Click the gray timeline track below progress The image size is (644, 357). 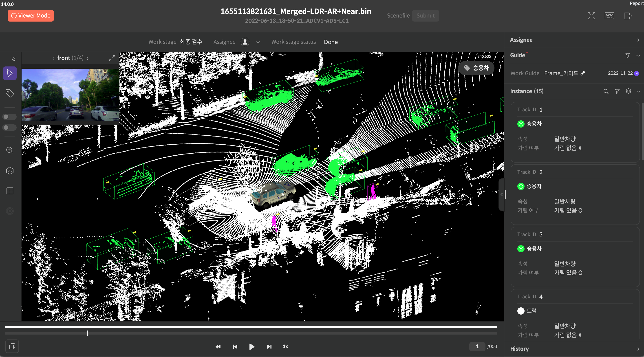(251, 333)
